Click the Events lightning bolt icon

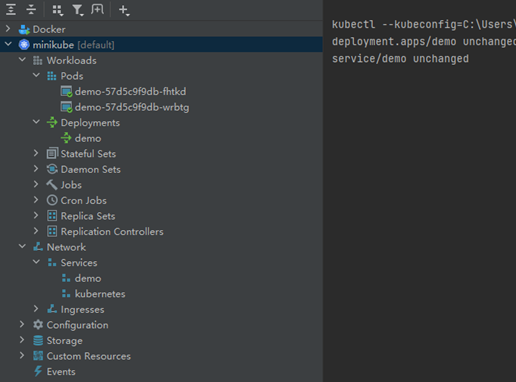point(38,371)
